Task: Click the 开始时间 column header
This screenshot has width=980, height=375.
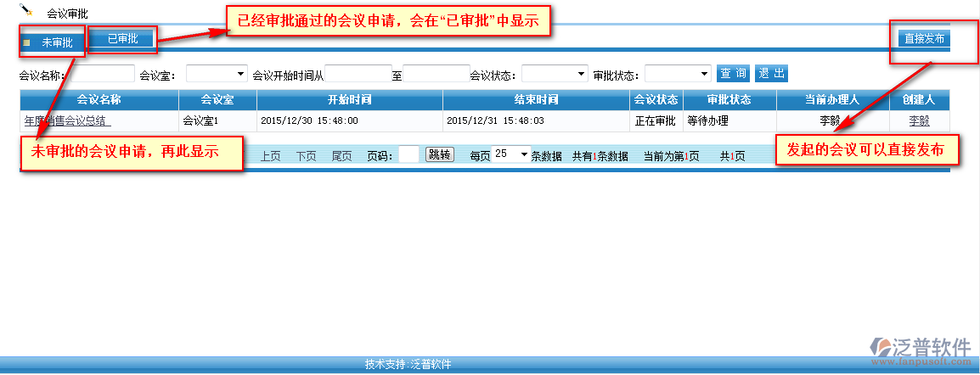Action: [350, 100]
